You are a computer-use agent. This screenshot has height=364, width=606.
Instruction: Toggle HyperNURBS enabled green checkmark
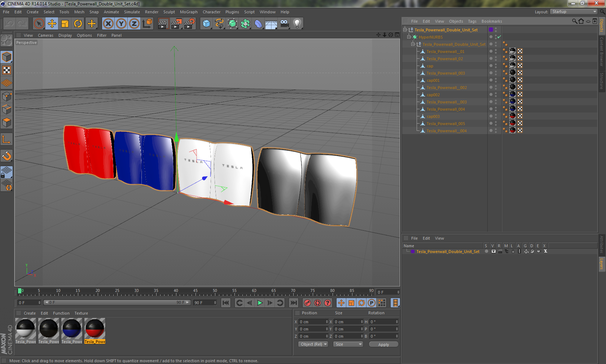[x=499, y=37]
